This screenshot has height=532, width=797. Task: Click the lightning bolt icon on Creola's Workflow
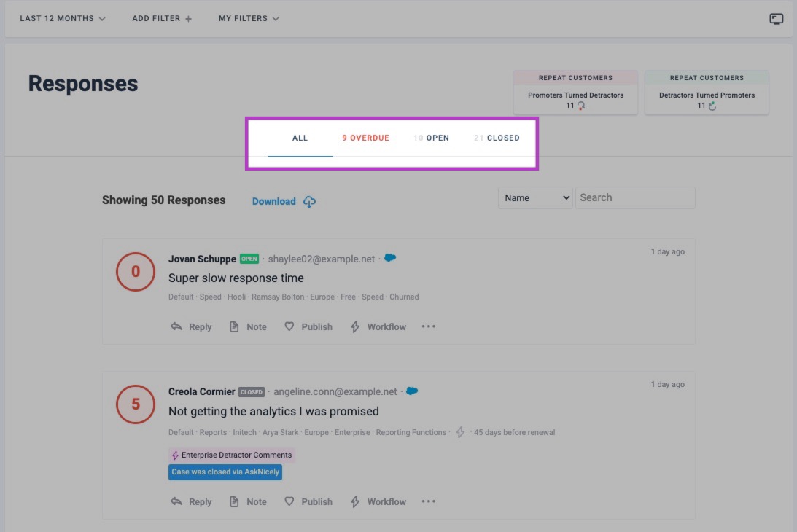coord(355,501)
